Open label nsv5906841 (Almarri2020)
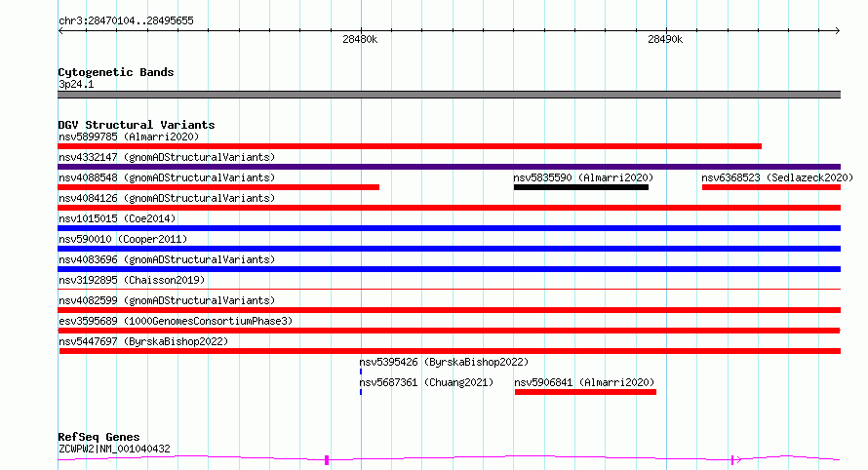 point(584,382)
